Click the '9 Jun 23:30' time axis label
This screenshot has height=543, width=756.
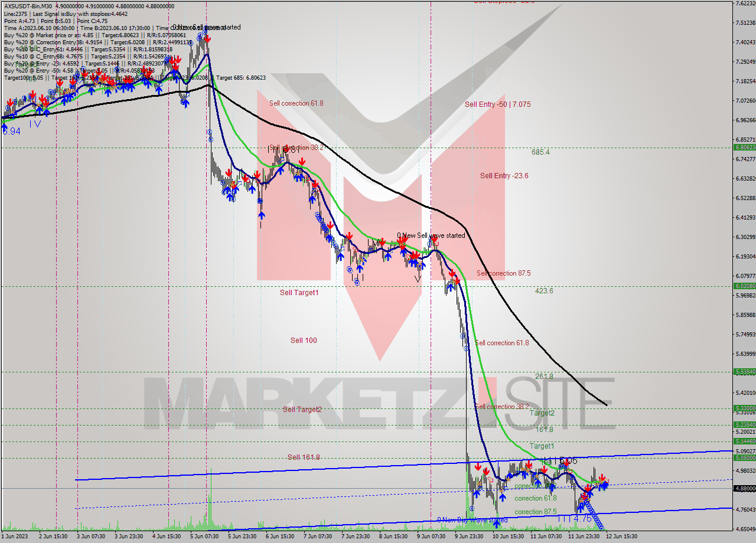click(x=470, y=537)
